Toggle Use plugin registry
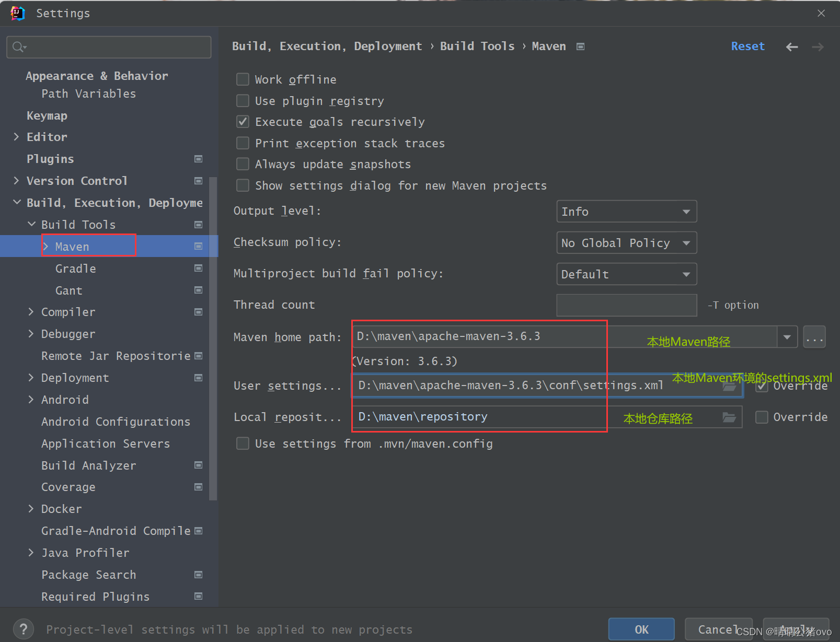The image size is (840, 642). (243, 100)
